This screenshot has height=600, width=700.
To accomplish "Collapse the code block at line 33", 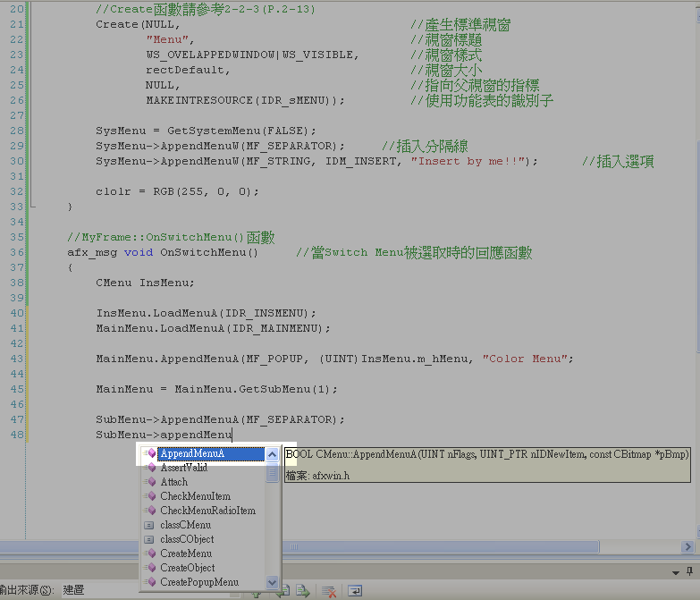I will pyautogui.click(x=32, y=207).
